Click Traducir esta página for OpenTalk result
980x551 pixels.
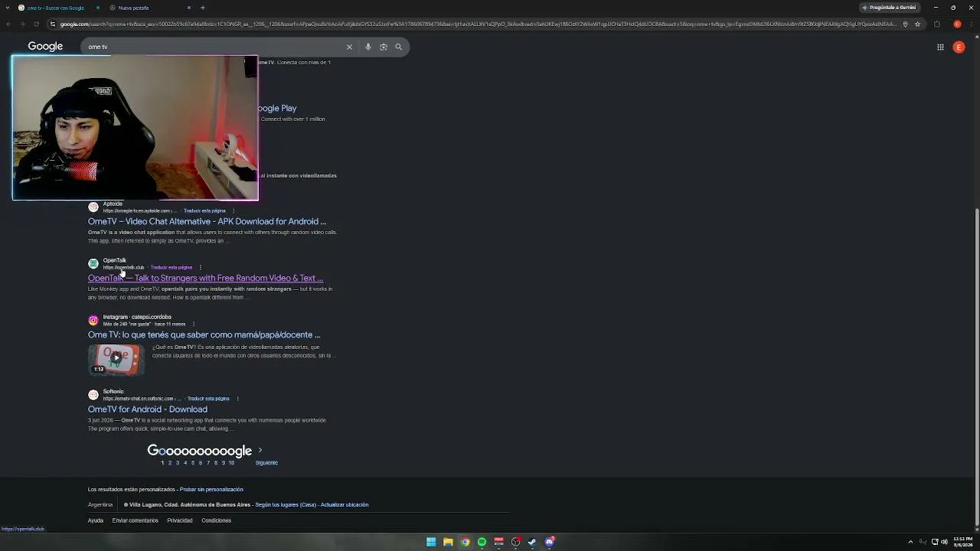(x=171, y=267)
